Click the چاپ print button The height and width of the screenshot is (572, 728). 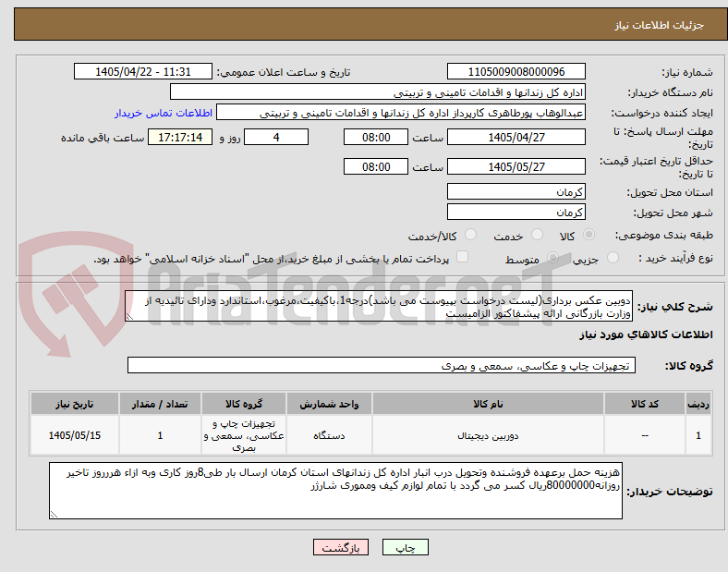pos(406,547)
